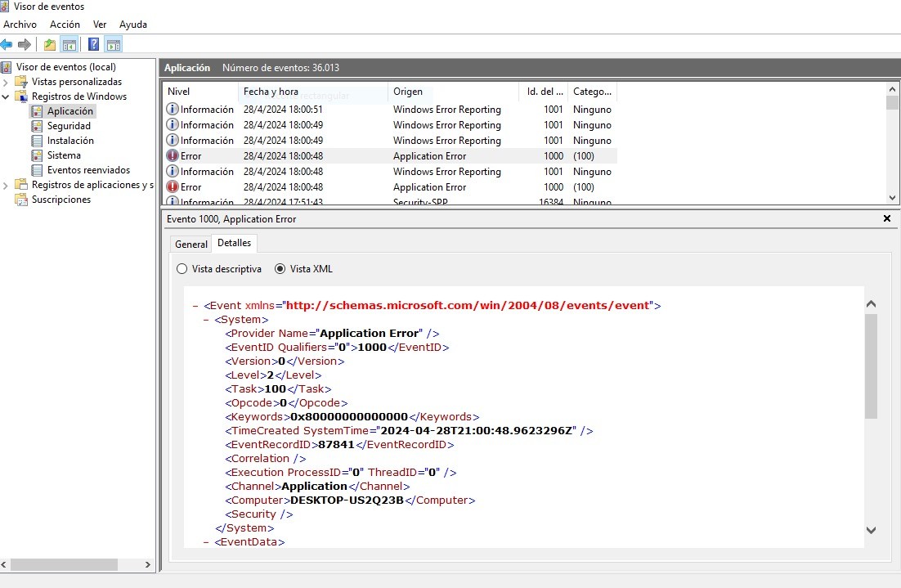
Task: Click the Registros de Windows folder icon
Action: coord(21,96)
